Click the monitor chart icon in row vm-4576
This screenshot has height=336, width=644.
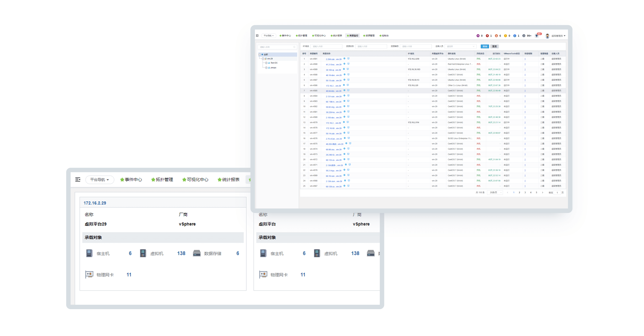(x=349, y=138)
